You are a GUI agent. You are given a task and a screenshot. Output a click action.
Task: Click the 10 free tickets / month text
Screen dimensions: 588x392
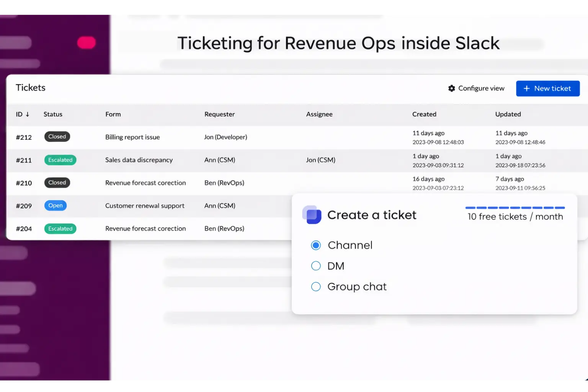click(x=515, y=217)
